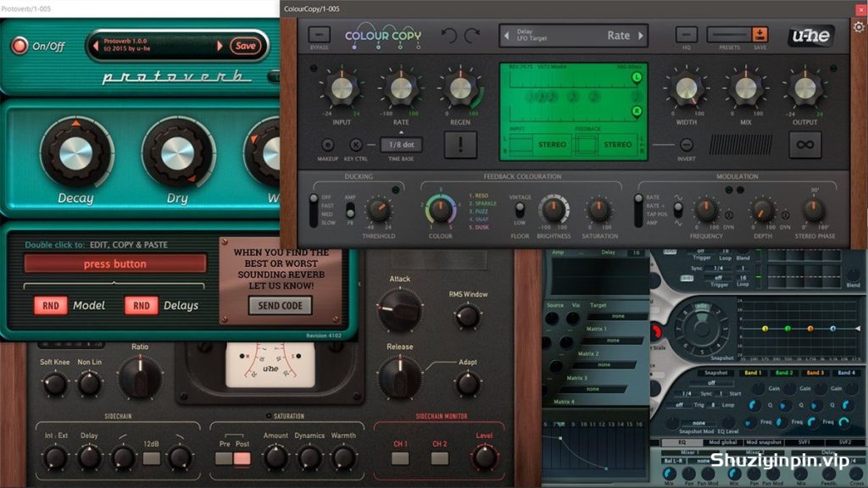Click the SEND CODE button
This screenshot has height=488, width=868.
click(280, 305)
